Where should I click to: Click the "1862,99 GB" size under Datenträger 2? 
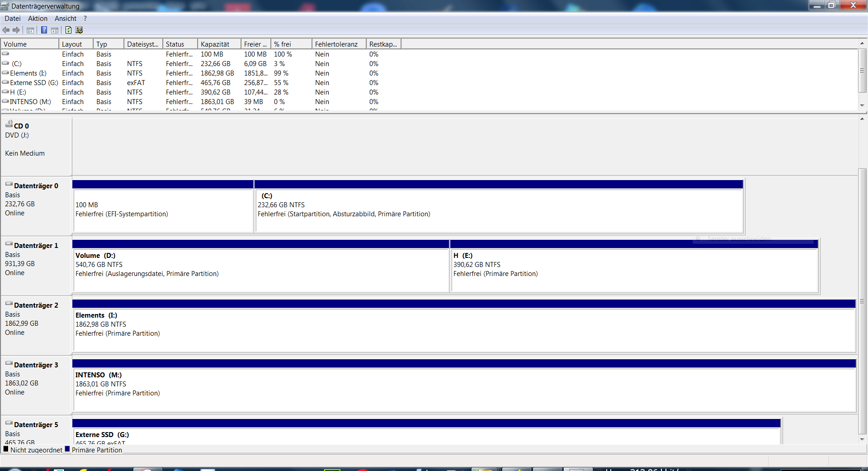click(22, 324)
